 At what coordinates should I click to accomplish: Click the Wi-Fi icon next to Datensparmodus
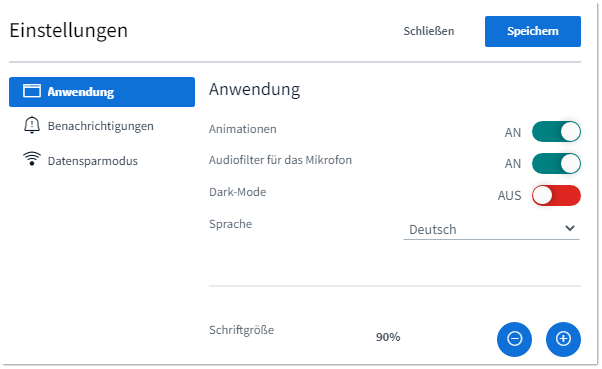(32, 158)
